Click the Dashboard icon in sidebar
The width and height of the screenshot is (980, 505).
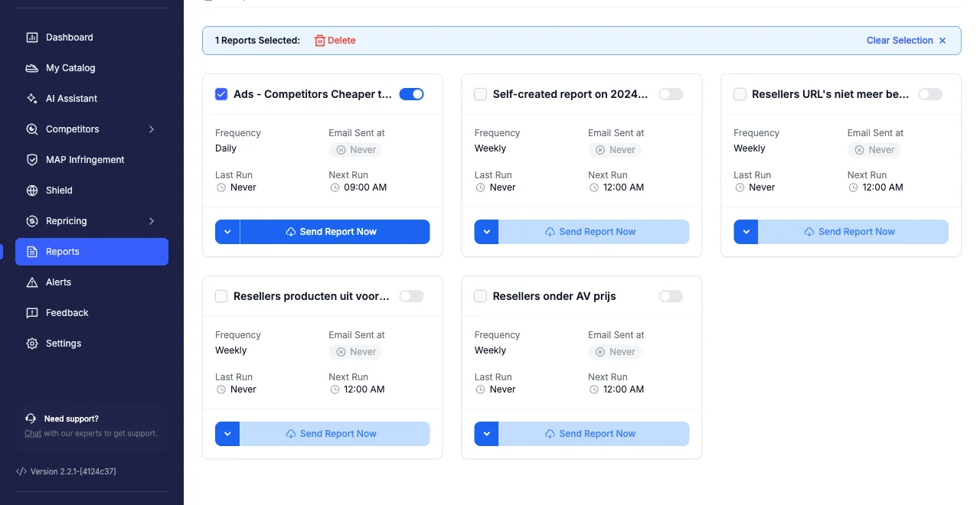coord(32,37)
